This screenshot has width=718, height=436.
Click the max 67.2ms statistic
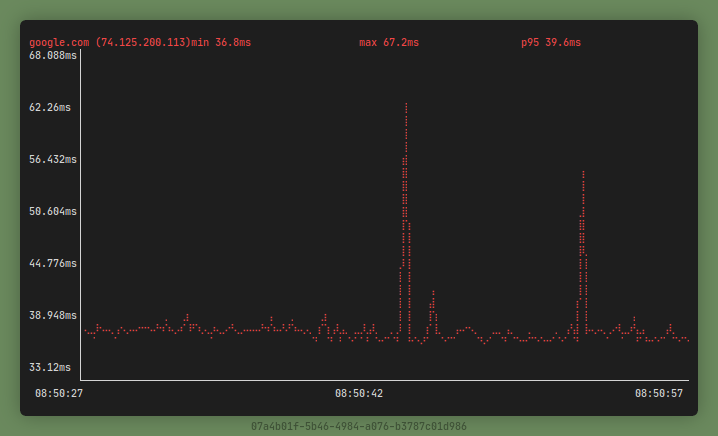pos(389,43)
